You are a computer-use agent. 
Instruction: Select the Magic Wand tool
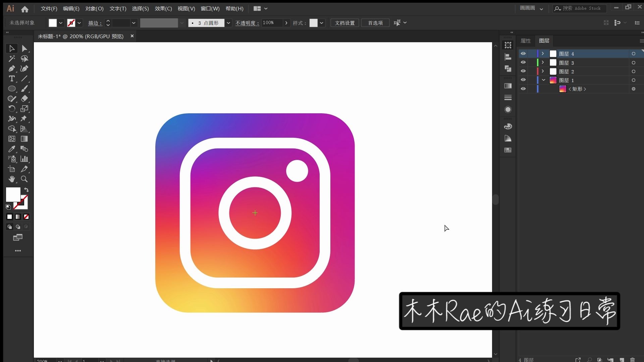12,59
